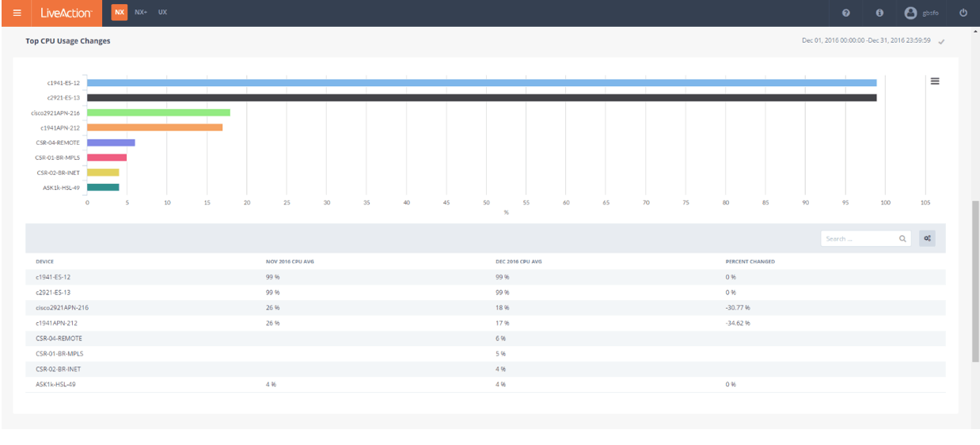Click the green cisco2921APN-216 chart bar
The width and height of the screenshot is (980, 445).
click(158, 112)
